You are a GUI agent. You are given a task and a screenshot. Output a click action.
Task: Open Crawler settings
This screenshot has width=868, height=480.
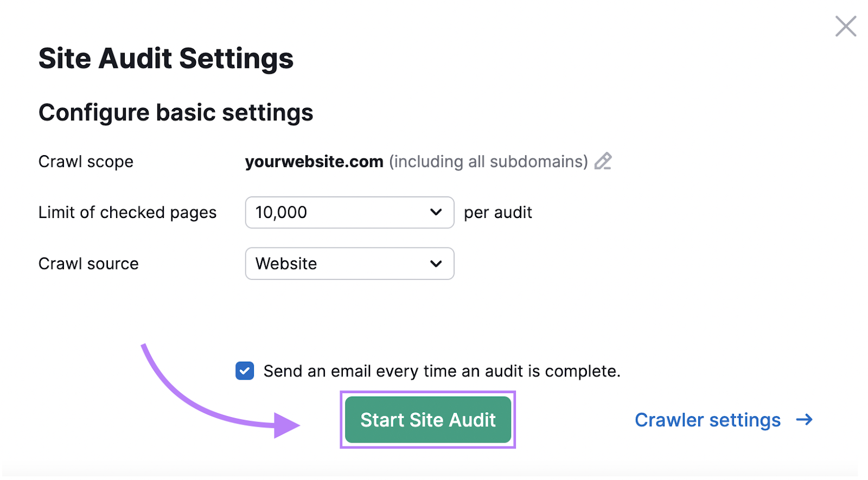pyautogui.click(x=707, y=419)
